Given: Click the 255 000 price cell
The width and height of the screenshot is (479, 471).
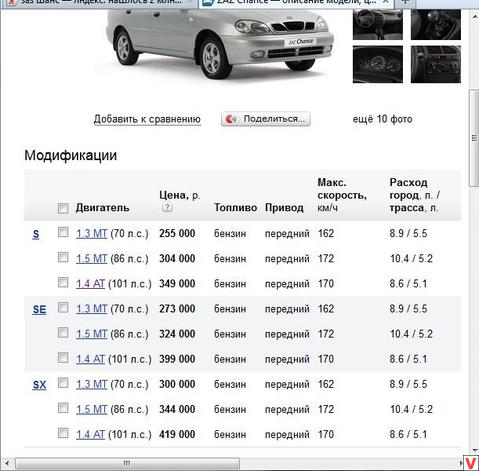Looking at the screenshot, I should tap(177, 233).
